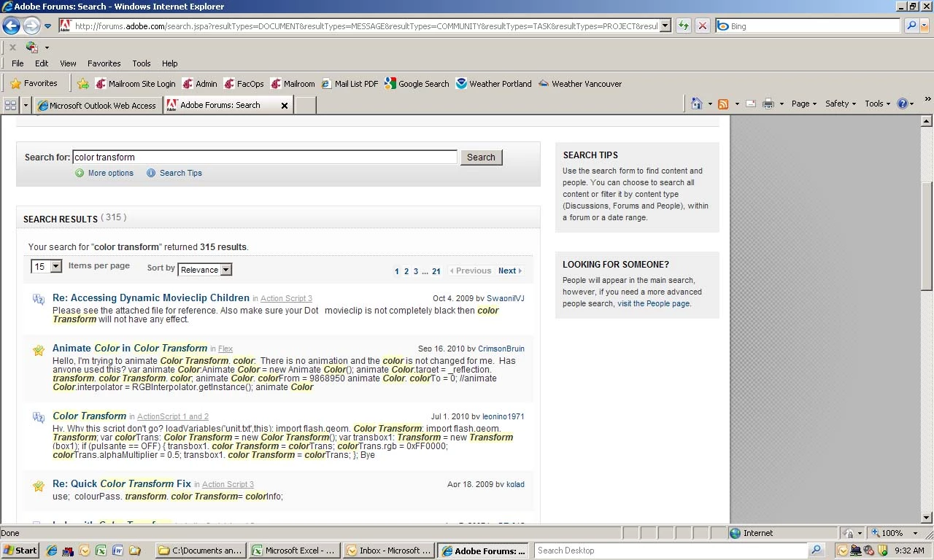Screen dimensions: 934x560
Task: Open Mailroom Site Login favorite
Action: (136, 84)
